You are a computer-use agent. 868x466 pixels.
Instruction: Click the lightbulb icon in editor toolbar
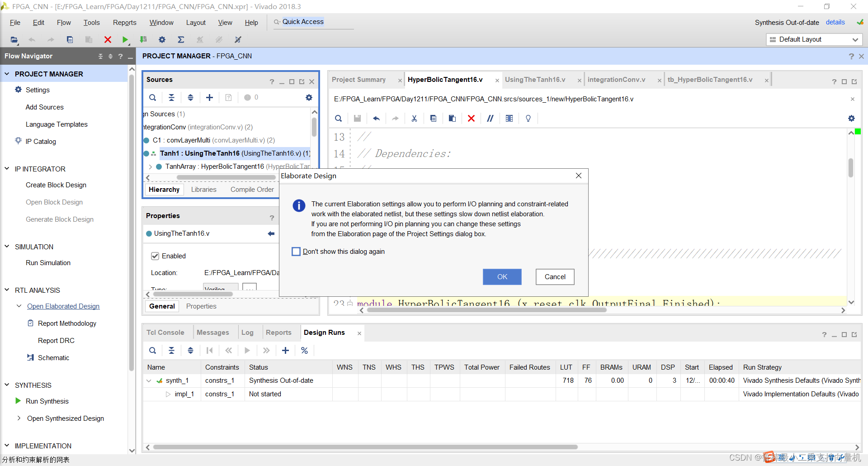click(x=528, y=119)
